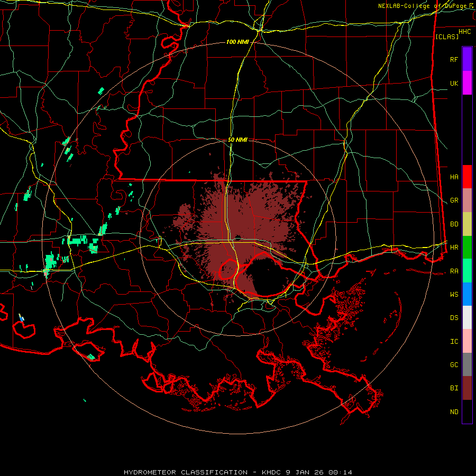The image size is (476, 476).
Task: Click the UK legend label
Action: click(x=454, y=83)
